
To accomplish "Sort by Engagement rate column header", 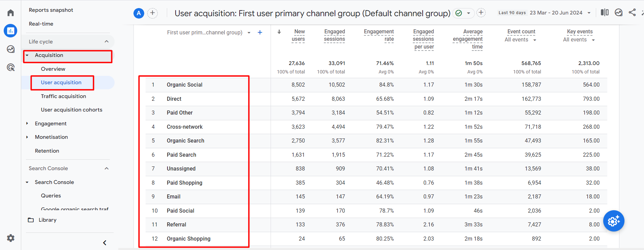I will (x=379, y=35).
